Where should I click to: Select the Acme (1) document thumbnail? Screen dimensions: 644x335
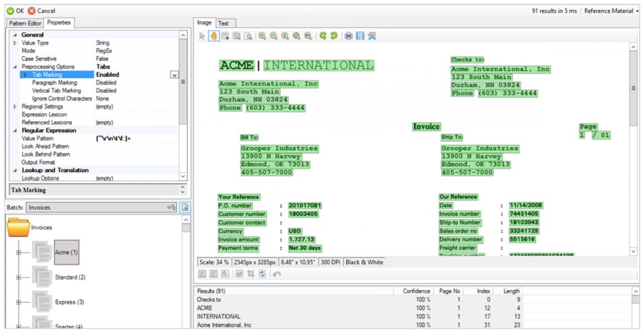66,252
